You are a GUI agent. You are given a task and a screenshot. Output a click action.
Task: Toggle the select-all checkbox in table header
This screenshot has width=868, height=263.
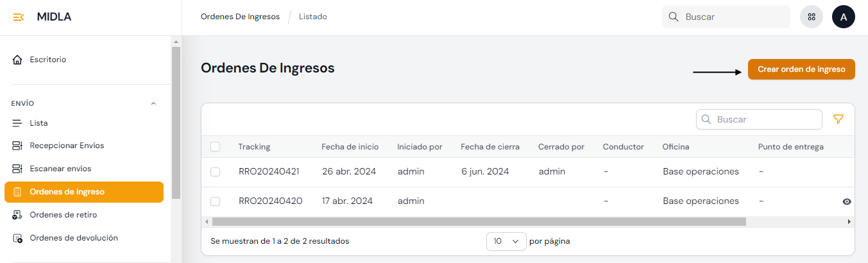click(x=216, y=147)
